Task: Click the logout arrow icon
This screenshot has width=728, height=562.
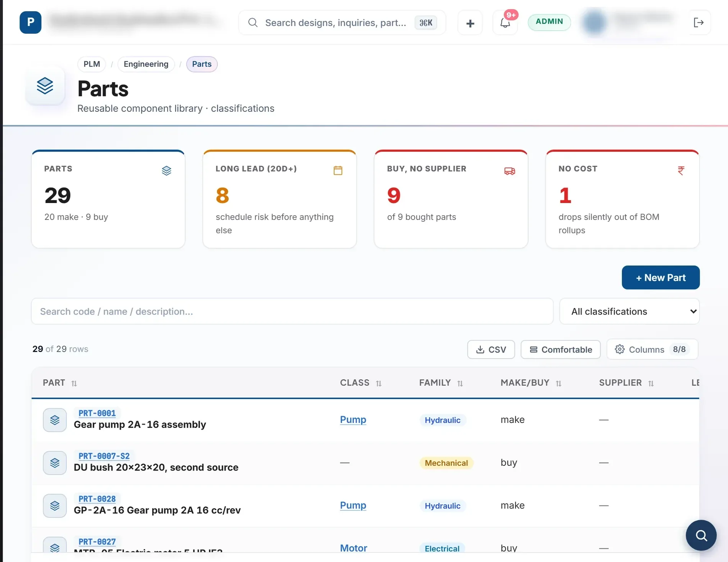Action: [x=698, y=23]
